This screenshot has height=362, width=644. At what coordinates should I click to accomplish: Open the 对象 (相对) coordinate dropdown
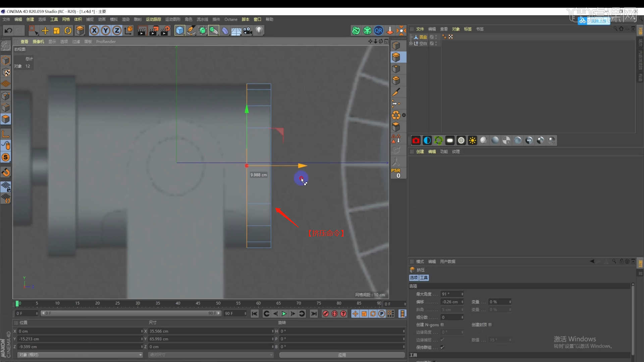tap(80, 355)
